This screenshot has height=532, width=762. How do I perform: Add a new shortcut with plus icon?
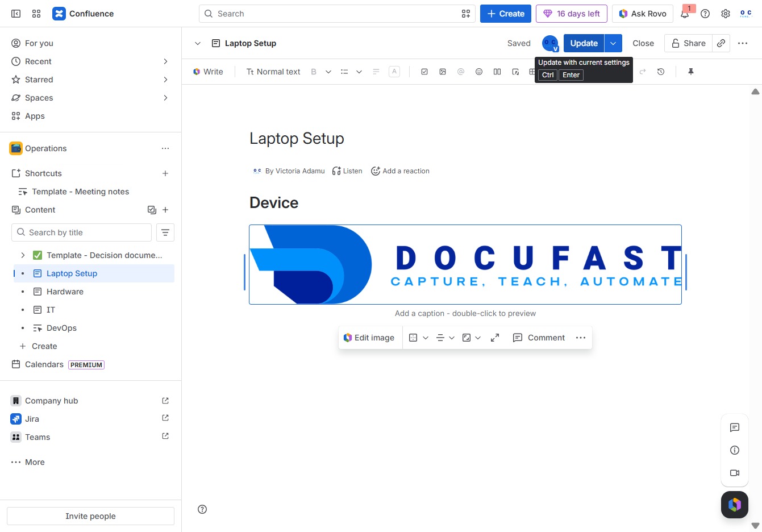coord(165,173)
